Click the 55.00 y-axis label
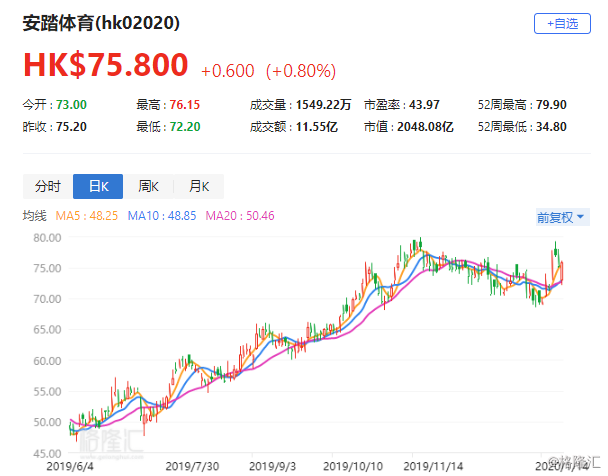The image size is (608, 476). (47, 391)
